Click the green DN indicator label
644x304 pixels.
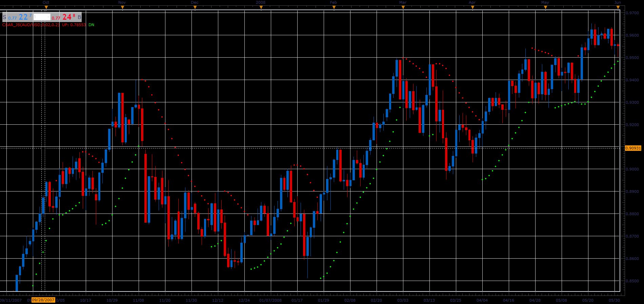[92, 25]
